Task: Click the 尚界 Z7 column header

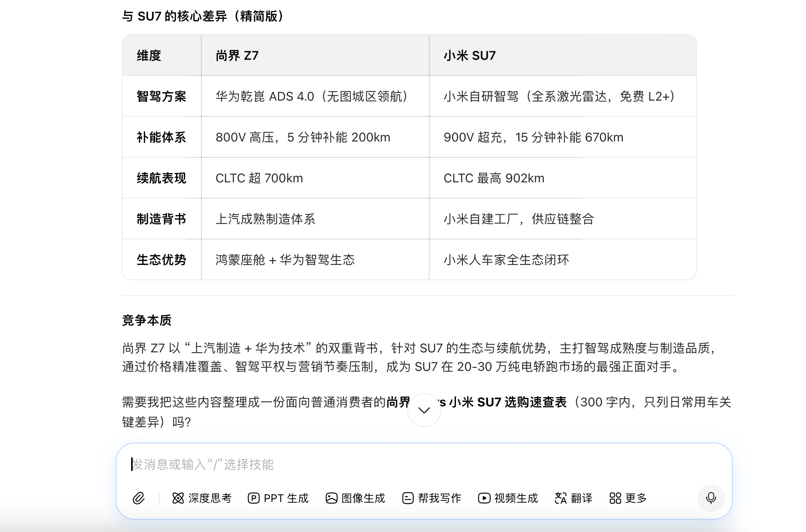Action: 237,56
